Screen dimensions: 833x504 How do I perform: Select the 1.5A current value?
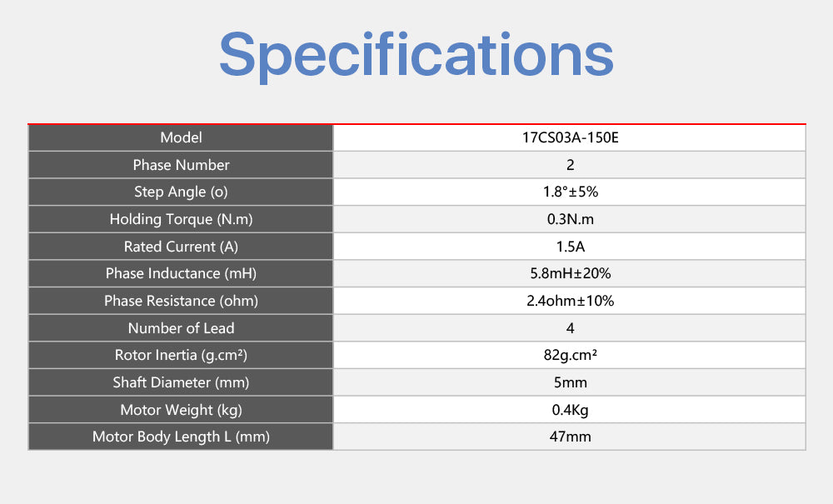click(570, 247)
